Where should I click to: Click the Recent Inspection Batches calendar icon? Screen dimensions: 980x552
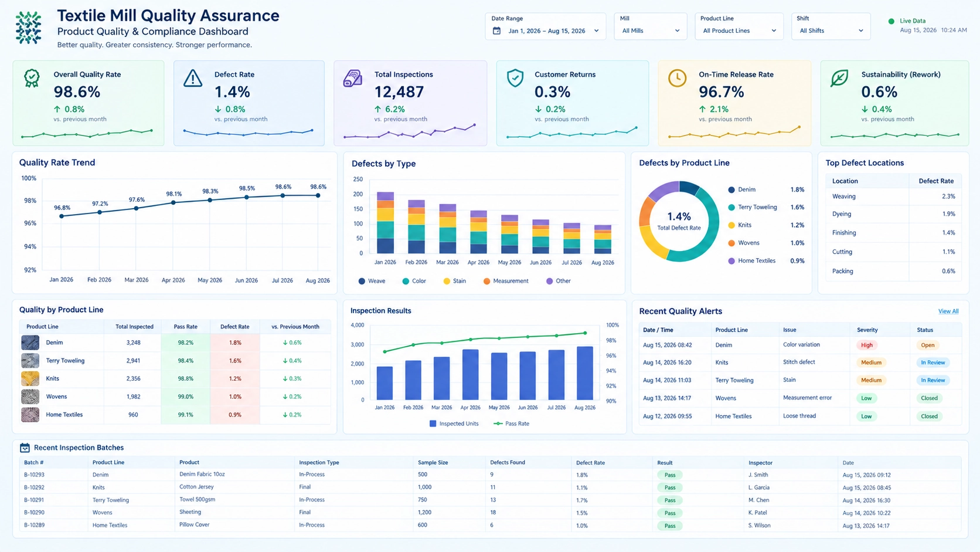point(25,448)
